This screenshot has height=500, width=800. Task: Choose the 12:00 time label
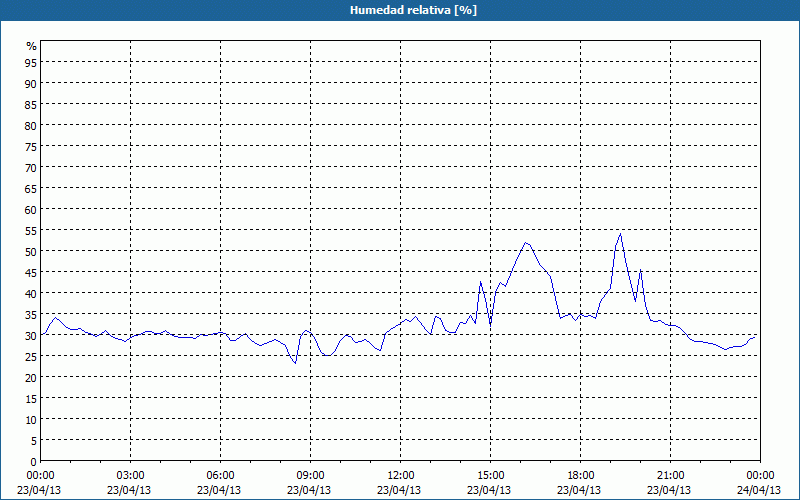coord(401,476)
